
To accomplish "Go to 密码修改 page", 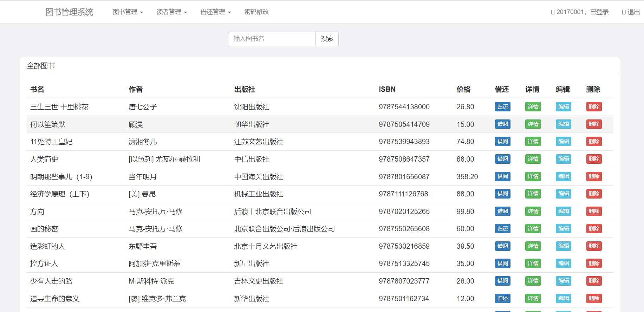I will pyautogui.click(x=256, y=12).
